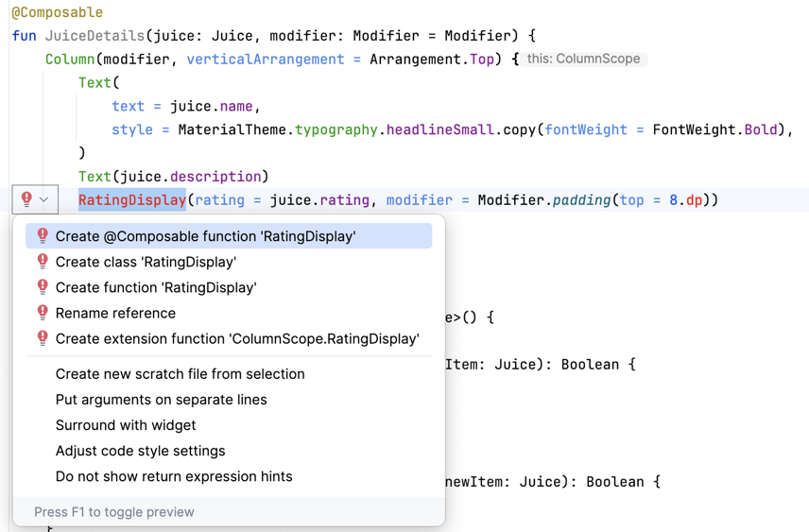The width and height of the screenshot is (809, 532).
Task: Open Adjust code style settings
Action: point(140,451)
